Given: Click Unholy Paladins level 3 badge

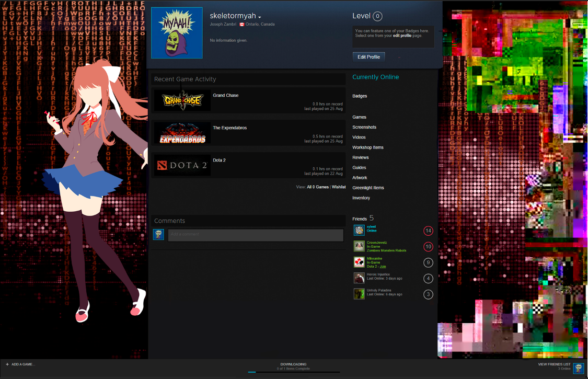Looking at the screenshot, I should tap(428, 294).
